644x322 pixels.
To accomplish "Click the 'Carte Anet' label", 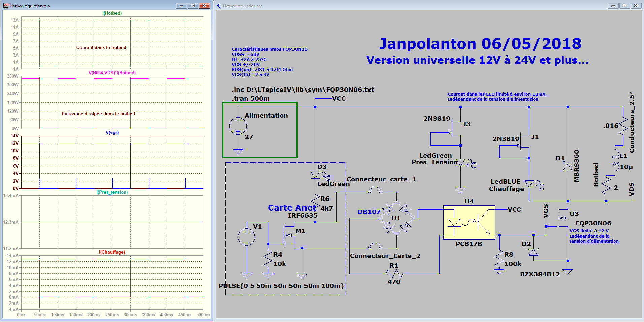I will (x=292, y=208).
